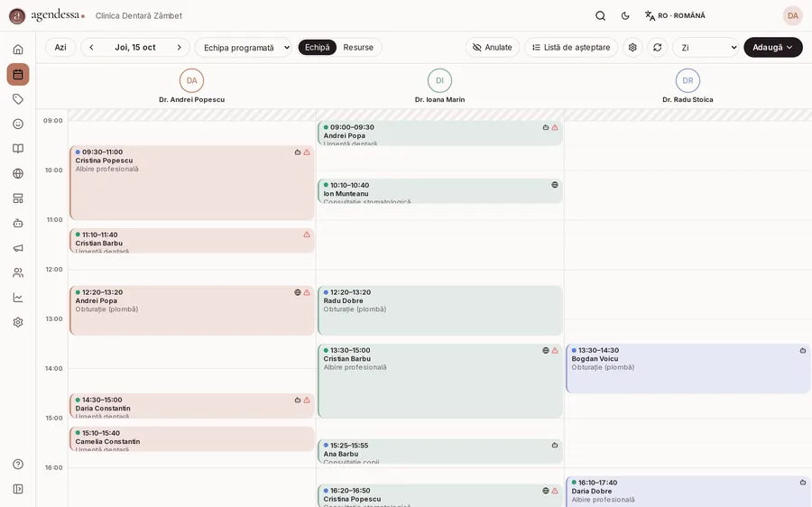Click warning triangle on Cristina Popescu 09:30 appointment
The height and width of the screenshot is (507, 812).
click(x=307, y=152)
